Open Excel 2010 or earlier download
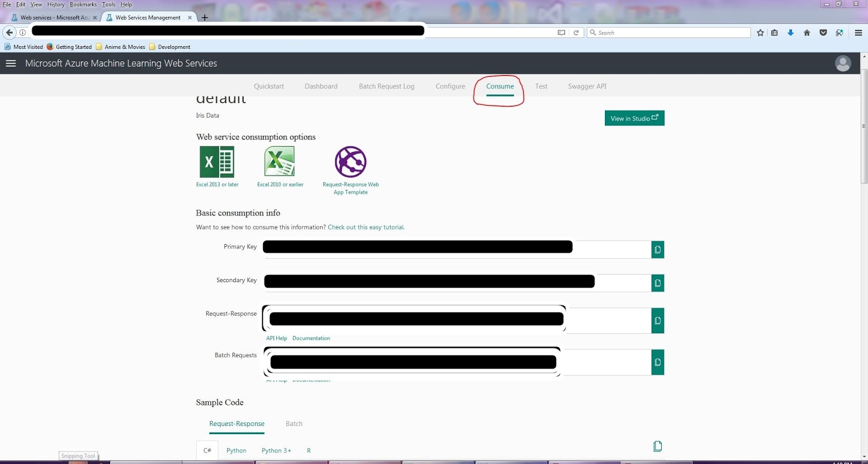This screenshot has width=868, height=464. pyautogui.click(x=280, y=167)
